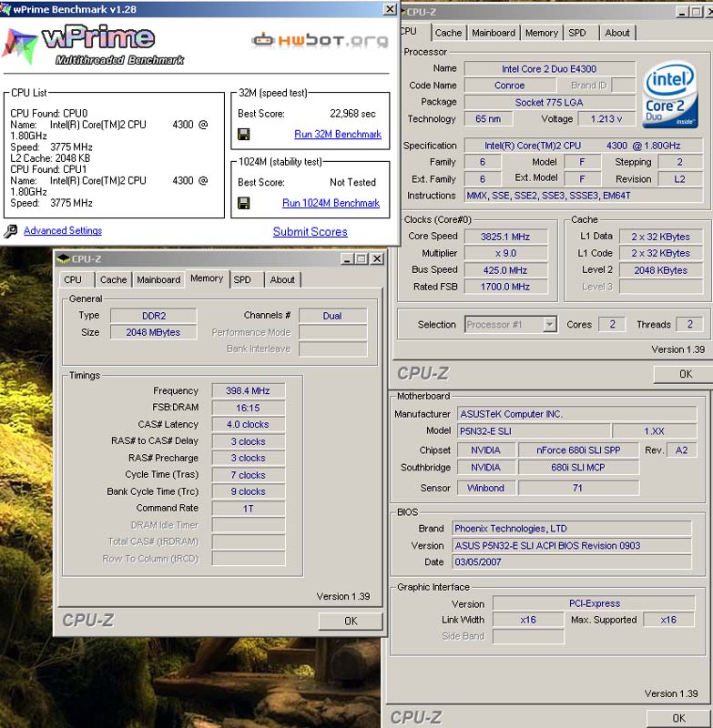Image resolution: width=713 pixels, height=728 pixels.
Task: Click the motherboard Model value P5N32-E SLI
Action: point(534,430)
